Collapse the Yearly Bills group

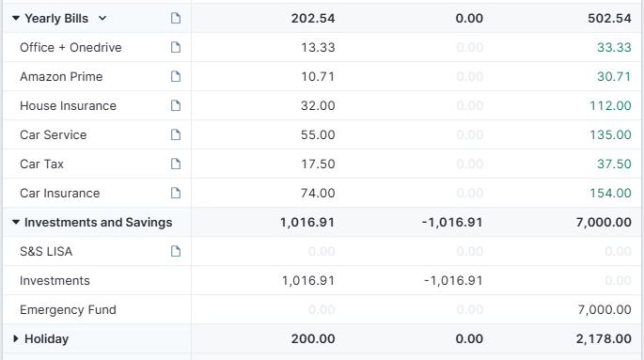[16, 18]
